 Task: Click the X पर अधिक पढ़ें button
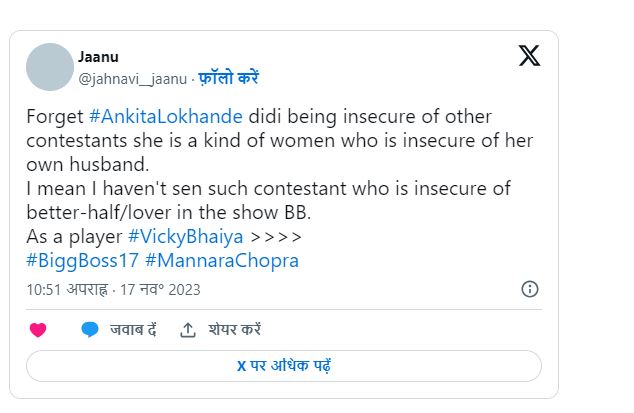(284, 366)
